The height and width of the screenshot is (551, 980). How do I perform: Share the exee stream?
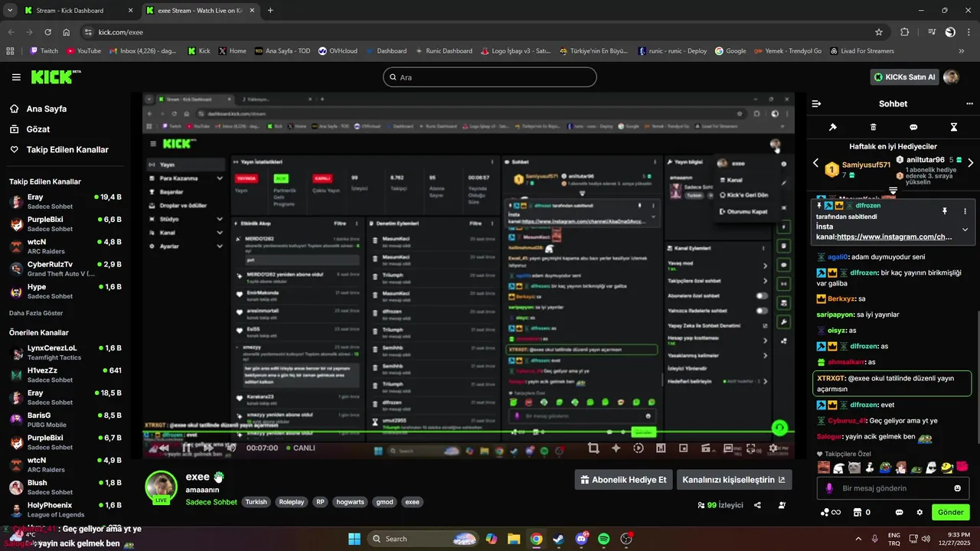pos(757,505)
